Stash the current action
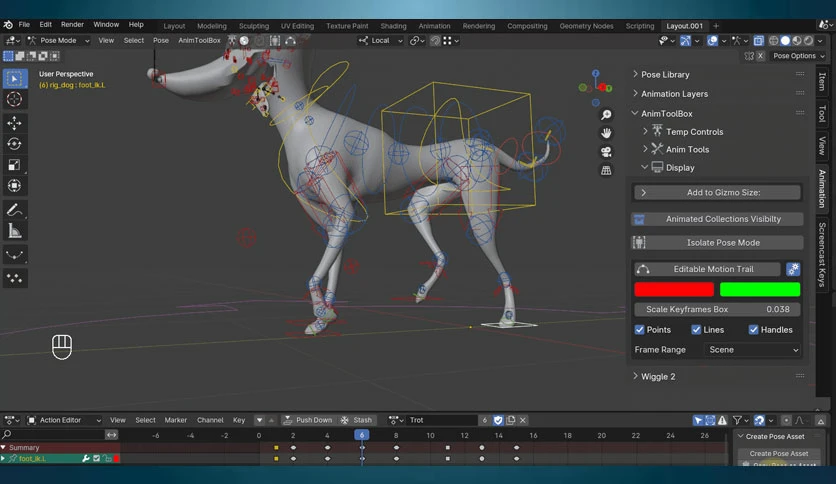Viewport: 836px width, 484px height. coord(357,420)
